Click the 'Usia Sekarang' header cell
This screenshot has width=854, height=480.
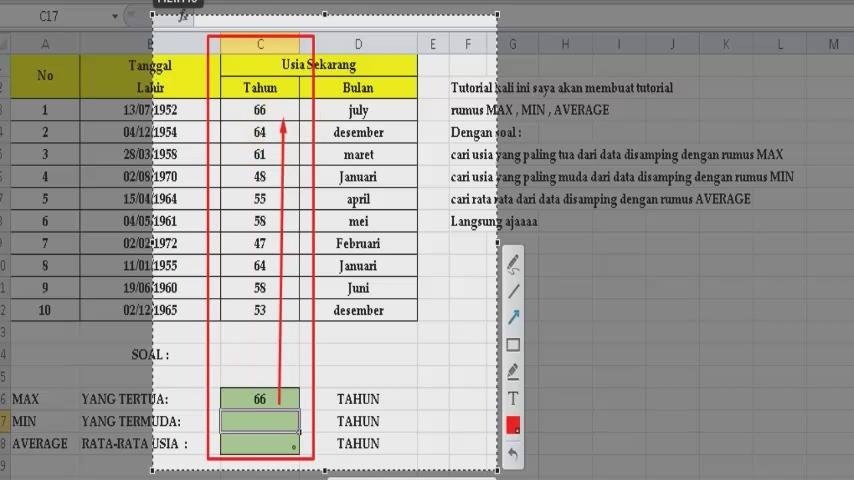(x=319, y=65)
